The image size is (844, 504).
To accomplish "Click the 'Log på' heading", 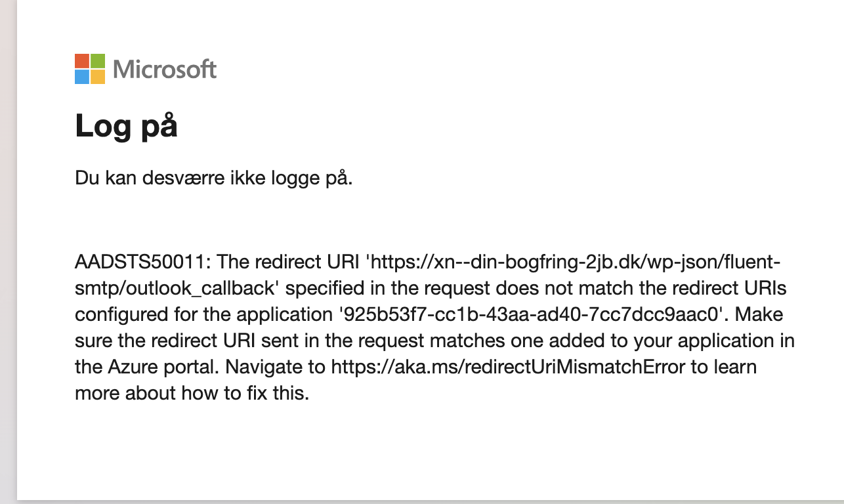I will (126, 125).
